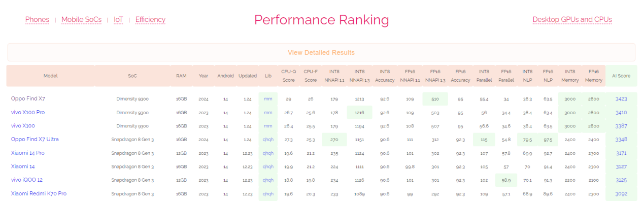Image resolution: width=644 pixels, height=201 pixels.
Task: Click AI Score 3092 for Redmi K70 Pro
Action: tap(621, 194)
